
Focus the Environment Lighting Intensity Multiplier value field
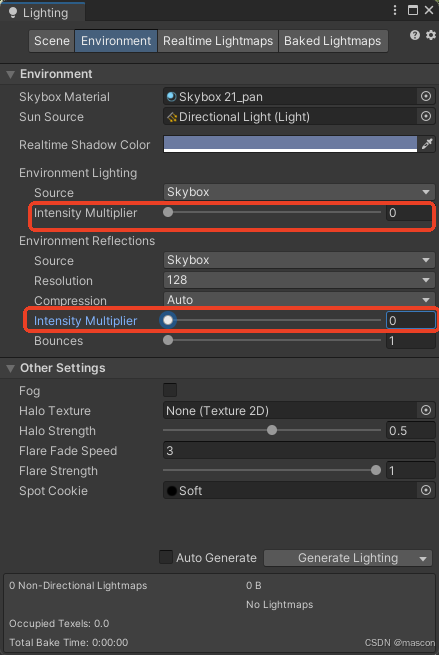tap(409, 213)
